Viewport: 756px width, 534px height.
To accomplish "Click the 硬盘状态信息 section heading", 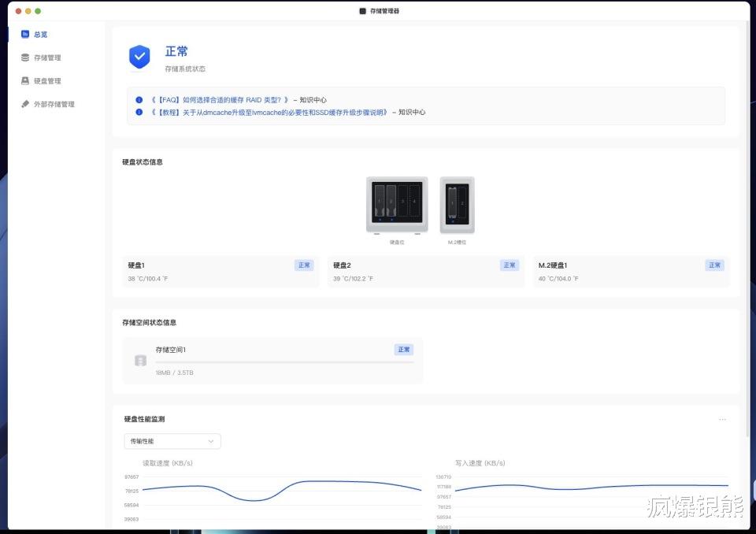I will coord(143,161).
